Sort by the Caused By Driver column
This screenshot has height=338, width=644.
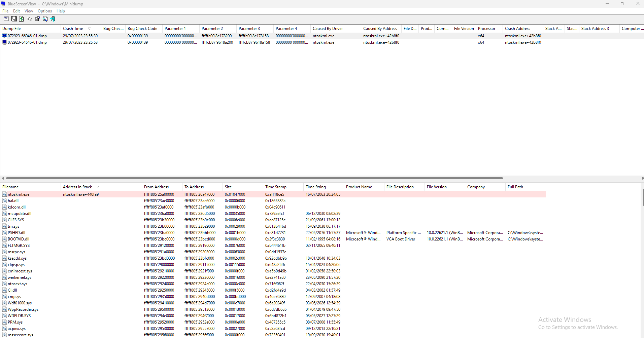point(328,28)
